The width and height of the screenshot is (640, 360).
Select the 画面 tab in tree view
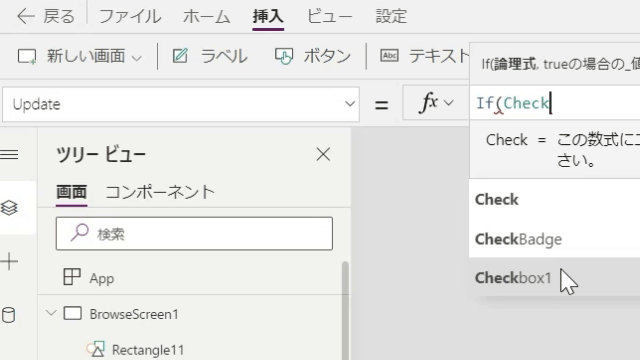click(x=71, y=192)
